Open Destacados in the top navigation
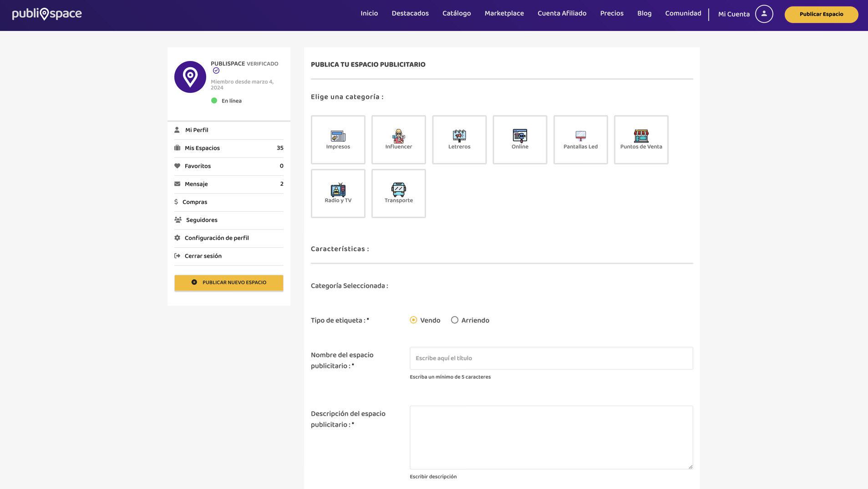868x489 pixels. click(x=410, y=13)
